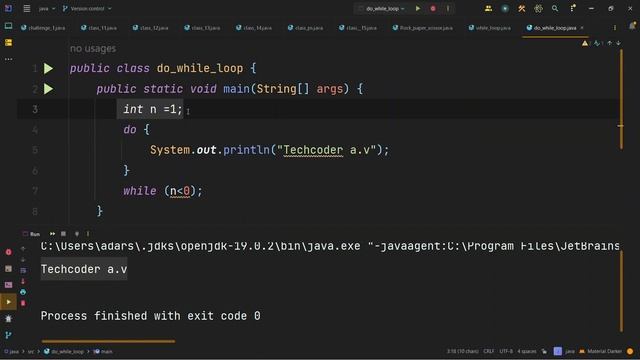
Task: Open the Debug tool window
Action: pos(8,319)
